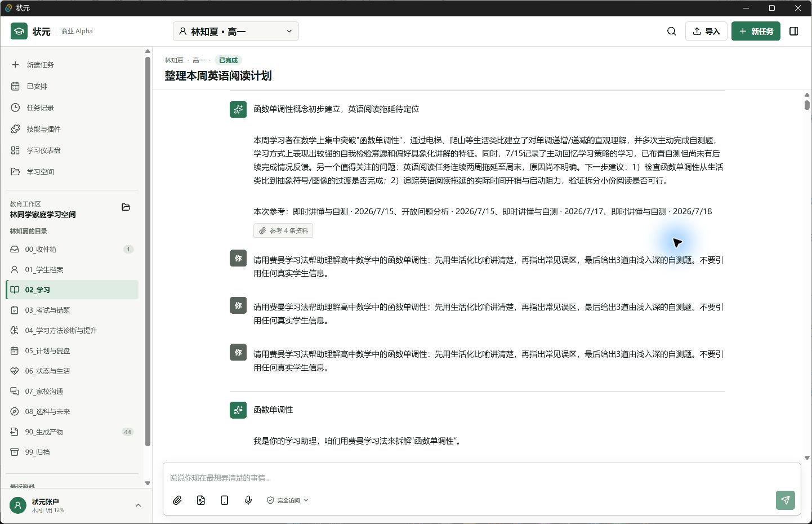Expand the 状元账户 account chevron
The width and height of the screenshot is (812, 524).
pos(138,505)
